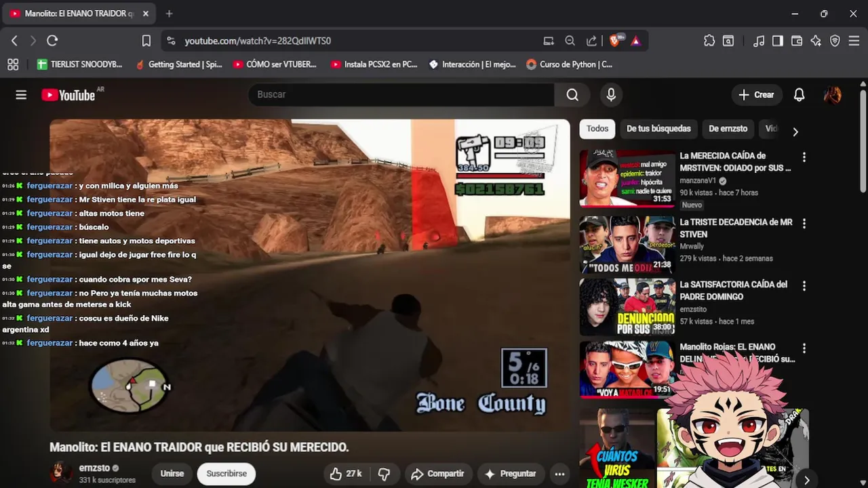
Task: Open options for Manolito Rojas video
Action: 804,348
